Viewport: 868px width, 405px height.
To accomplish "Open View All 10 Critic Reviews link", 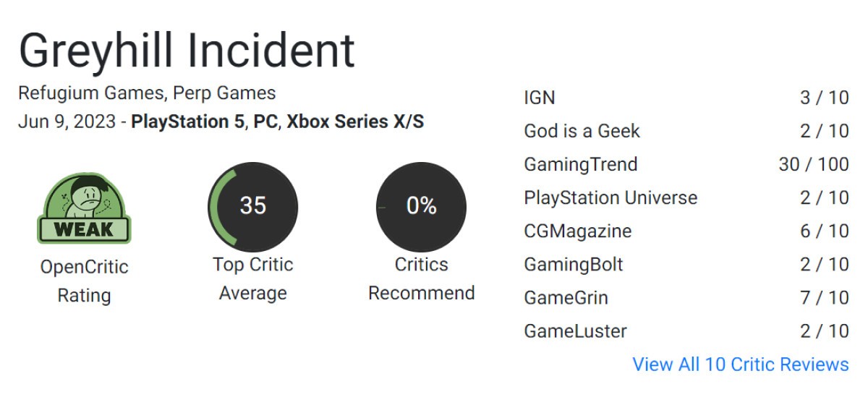I will pyautogui.click(x=741, y=364).
